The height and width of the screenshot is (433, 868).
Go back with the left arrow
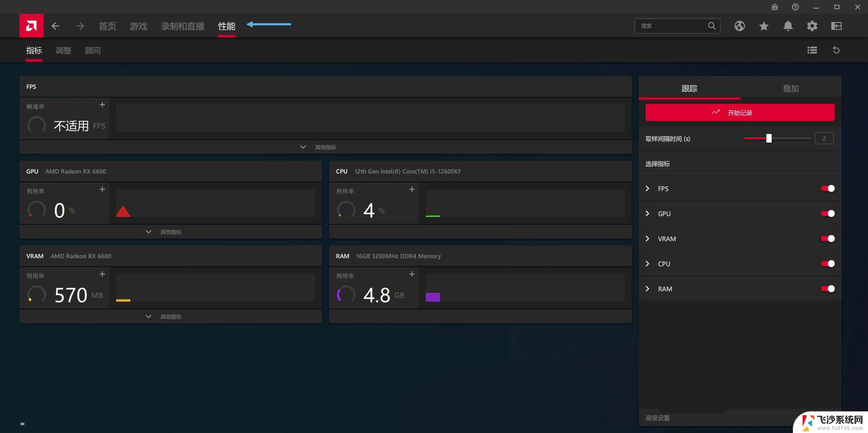(55, 26)
